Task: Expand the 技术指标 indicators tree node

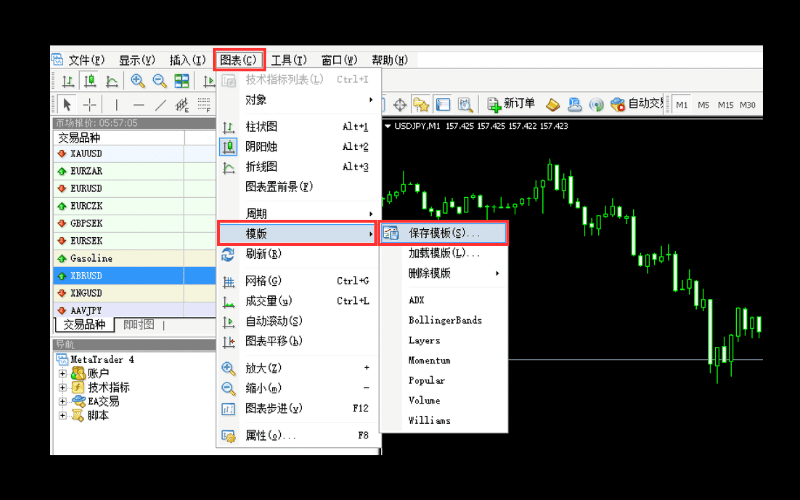Action: (x=63, y=388)
